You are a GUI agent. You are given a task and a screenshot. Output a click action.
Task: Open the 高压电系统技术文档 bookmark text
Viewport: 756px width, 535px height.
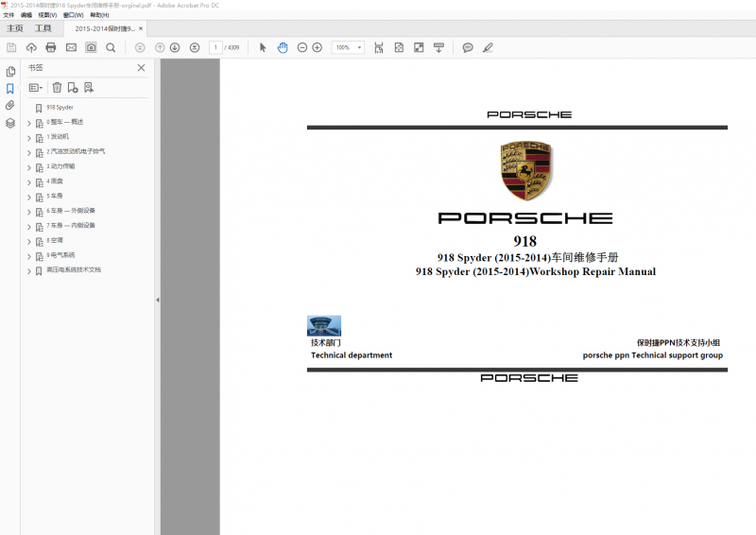point(74,269)
